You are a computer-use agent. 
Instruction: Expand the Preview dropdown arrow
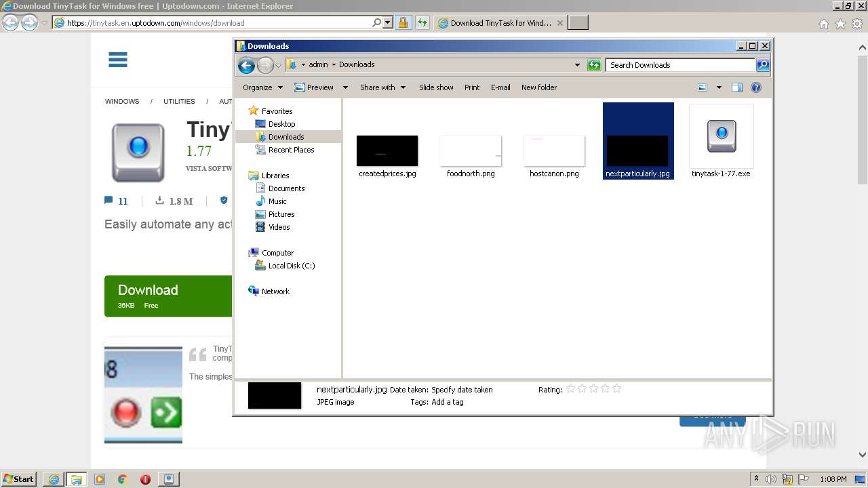point(345,87)
